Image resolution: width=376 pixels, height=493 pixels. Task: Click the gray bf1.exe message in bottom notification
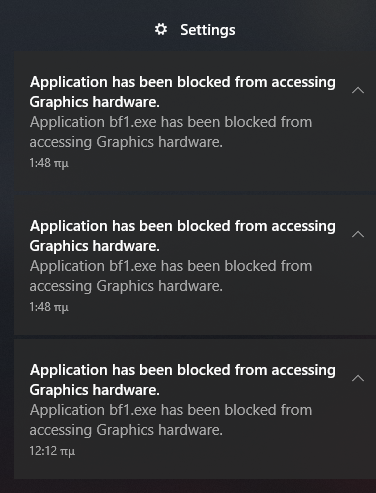171,420
